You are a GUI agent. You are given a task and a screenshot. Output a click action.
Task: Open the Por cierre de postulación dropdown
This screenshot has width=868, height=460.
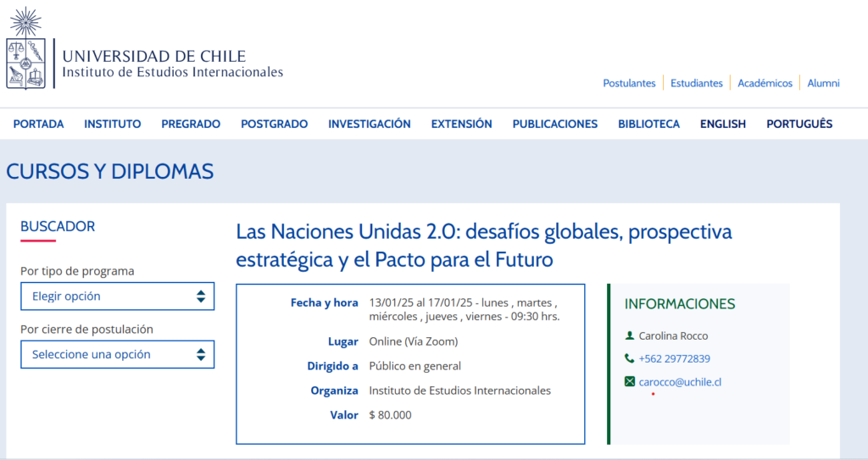coord(117,354)
